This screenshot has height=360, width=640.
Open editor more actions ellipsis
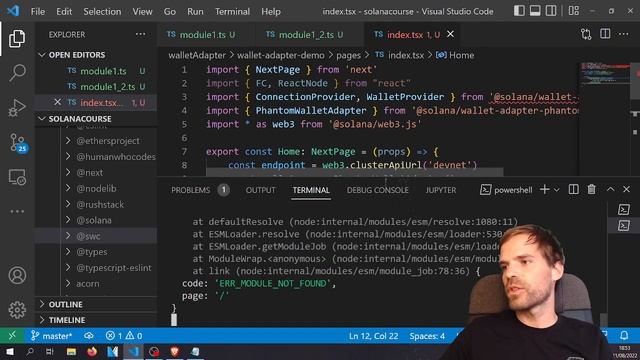623,34
